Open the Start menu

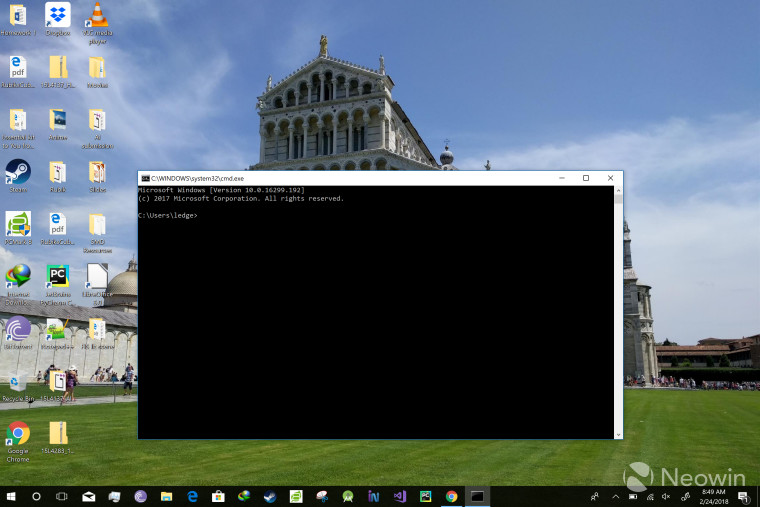click(x=11, y=496)
